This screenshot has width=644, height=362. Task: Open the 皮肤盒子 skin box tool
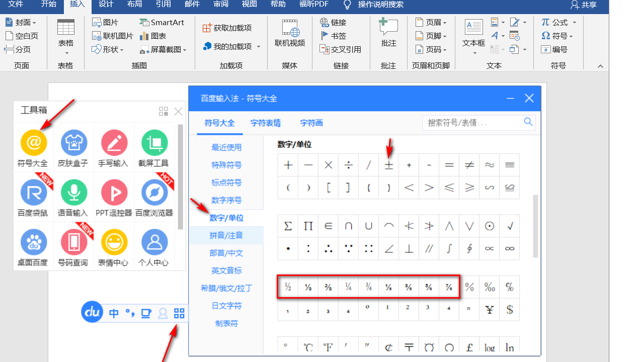coord(73,148)
